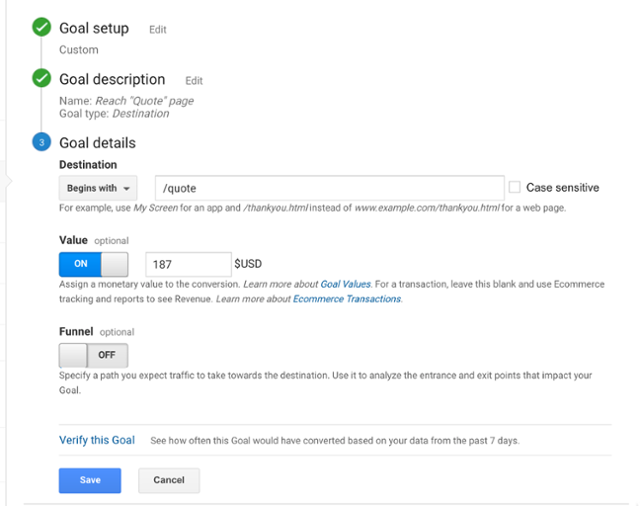The width and height of the screenshot is (640, 506).
Task: Click the Goal description heading
Action: pyautogui.click(x=112, y=79)
